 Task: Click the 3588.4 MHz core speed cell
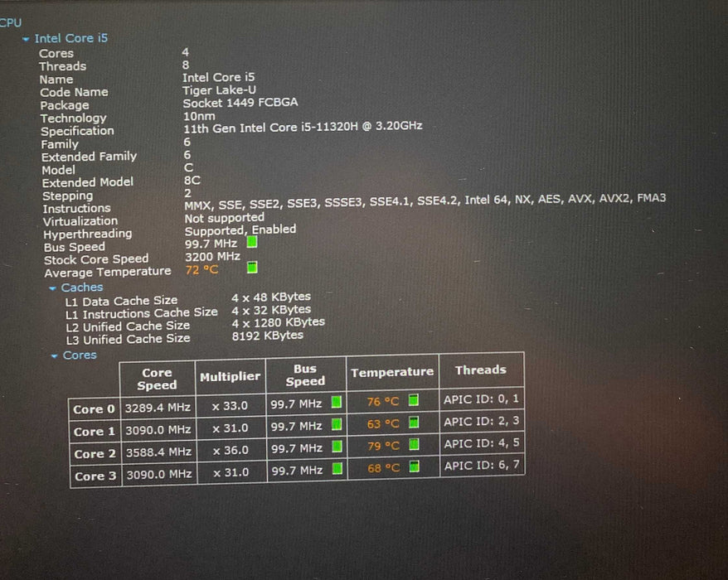[x=159, y=452]
